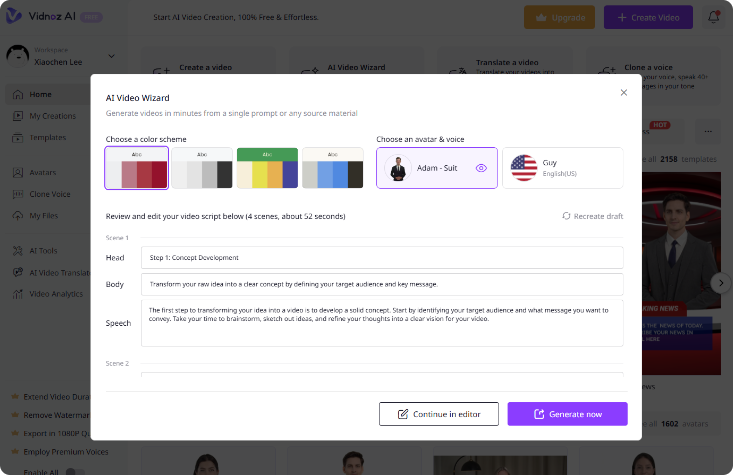Click the Upgrade crown button
This screenshot has width=733, height=475.
[559, 18]
